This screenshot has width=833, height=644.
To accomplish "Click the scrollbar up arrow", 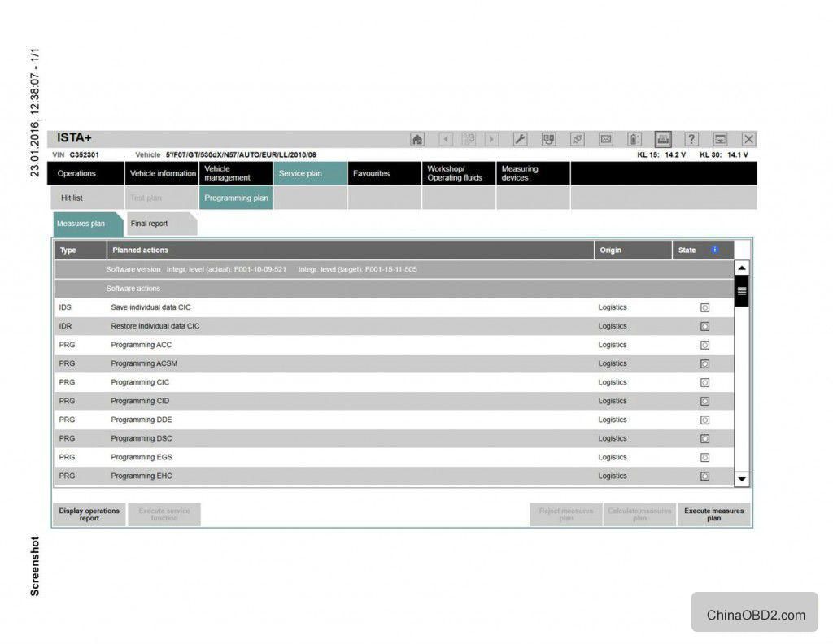I will (741, 267).
